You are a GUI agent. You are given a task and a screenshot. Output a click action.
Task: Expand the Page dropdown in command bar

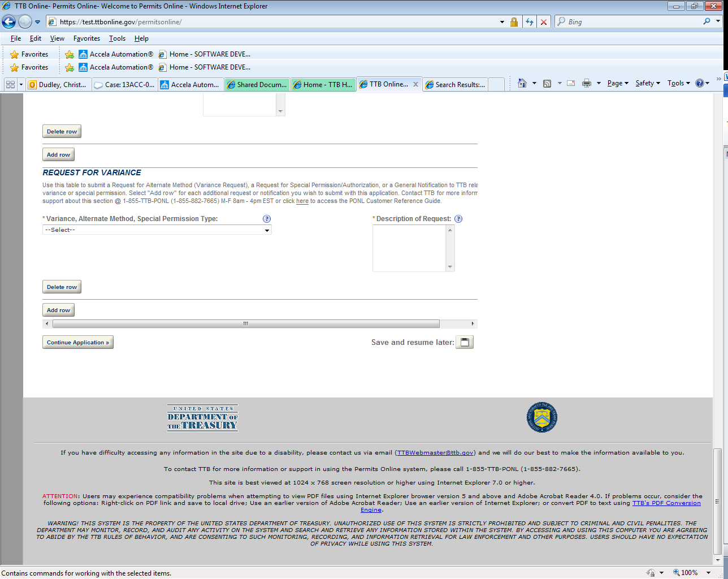click(x=617, y=83)
